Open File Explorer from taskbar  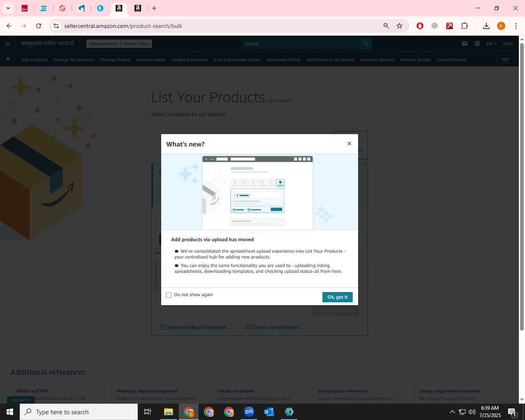[168, 412]
